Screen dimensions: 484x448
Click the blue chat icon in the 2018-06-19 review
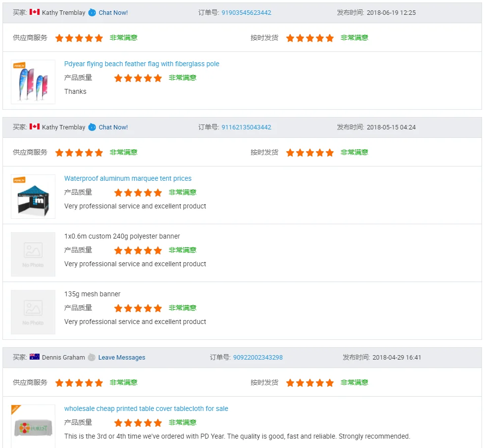tap(92, 13)
